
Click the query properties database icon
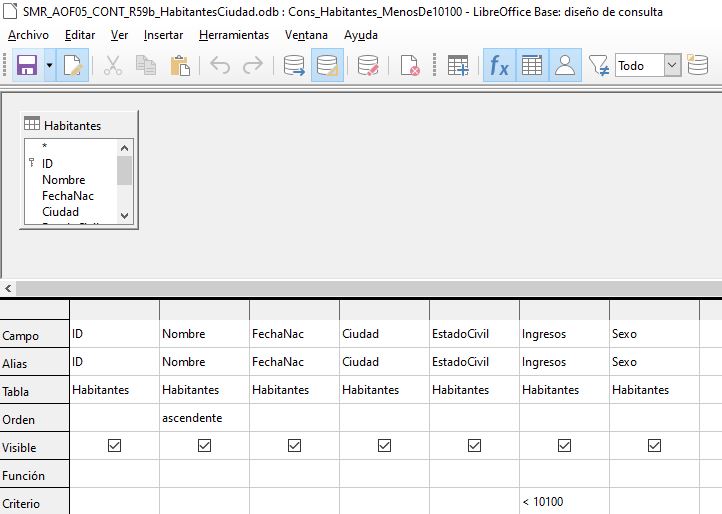click(698, 64)
